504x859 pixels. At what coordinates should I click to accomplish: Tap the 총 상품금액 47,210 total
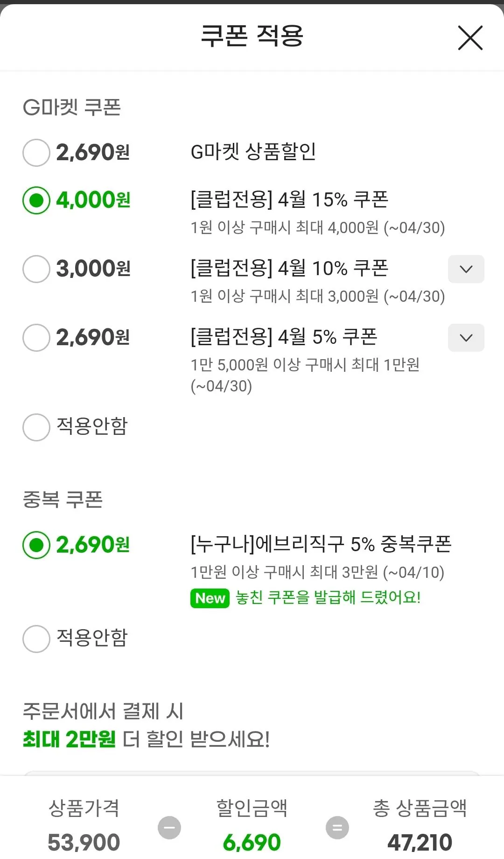click(420, 842)
